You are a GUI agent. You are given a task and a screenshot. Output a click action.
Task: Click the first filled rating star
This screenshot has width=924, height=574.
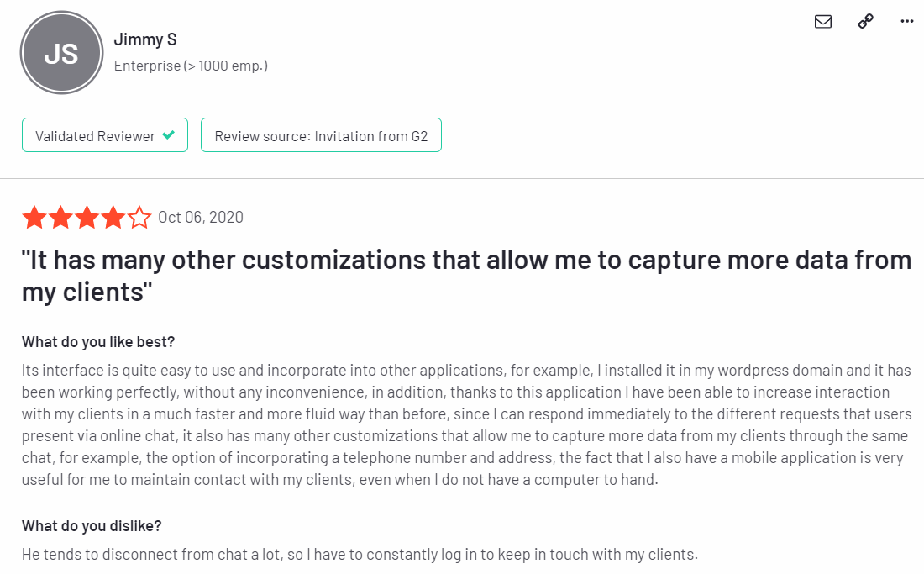[34, 217]
